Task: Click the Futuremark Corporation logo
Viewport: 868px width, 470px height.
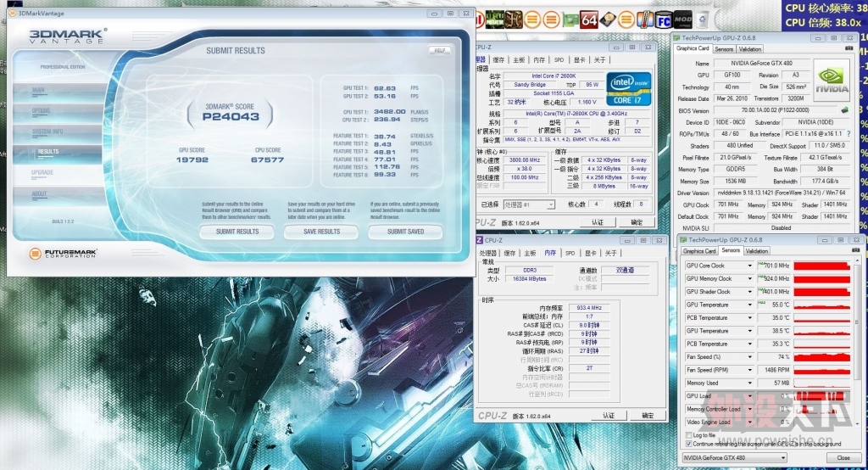Action: click(x=63, y=254)
